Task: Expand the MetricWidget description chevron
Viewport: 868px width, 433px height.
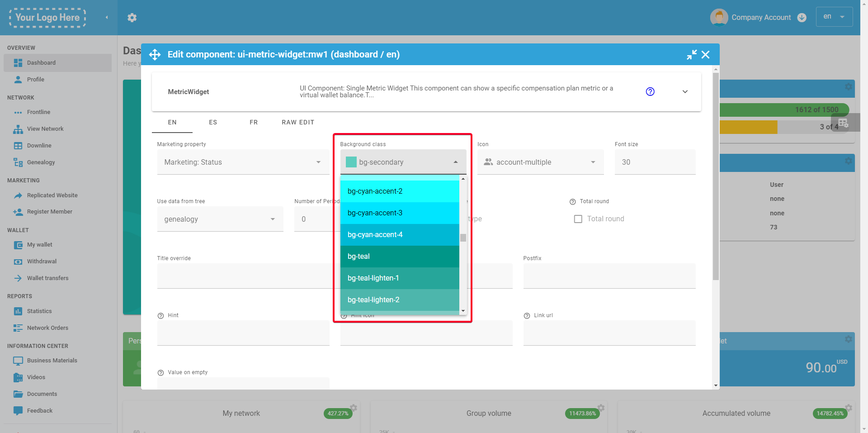Action: coord(685,92)
